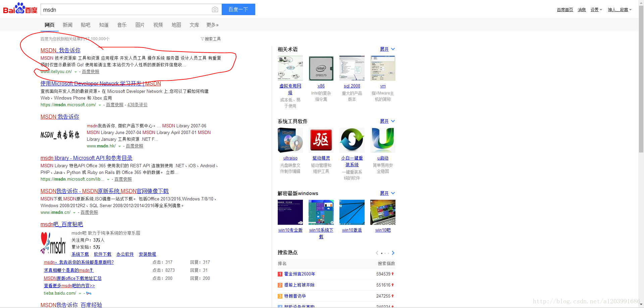Click 百度快照 under msdn.microsoft.com result

coord(114,105)
